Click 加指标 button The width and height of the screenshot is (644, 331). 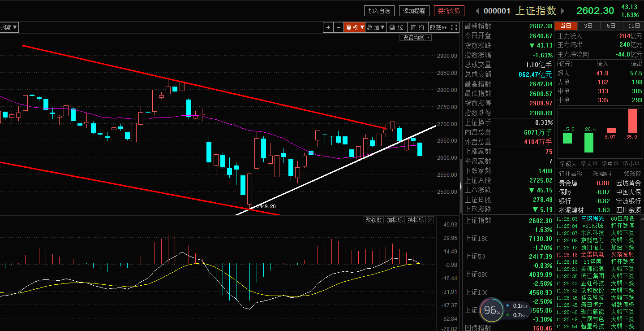tap(395, 220)
